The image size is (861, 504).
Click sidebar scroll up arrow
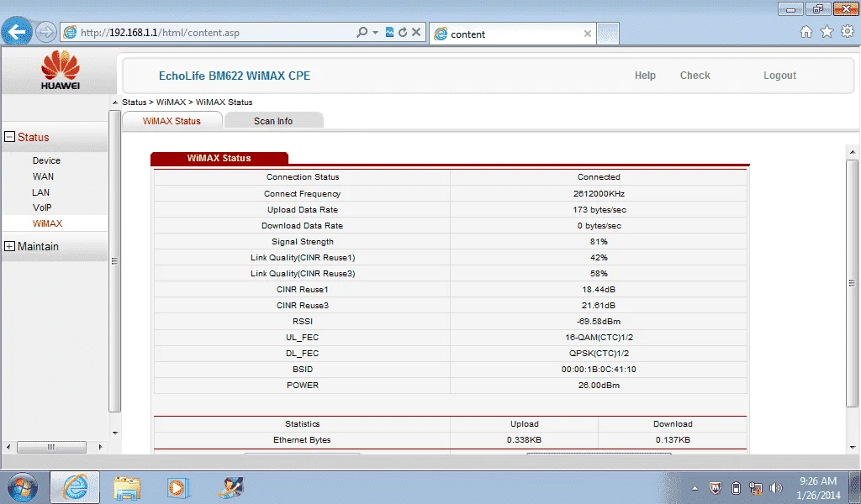point(115,102)
